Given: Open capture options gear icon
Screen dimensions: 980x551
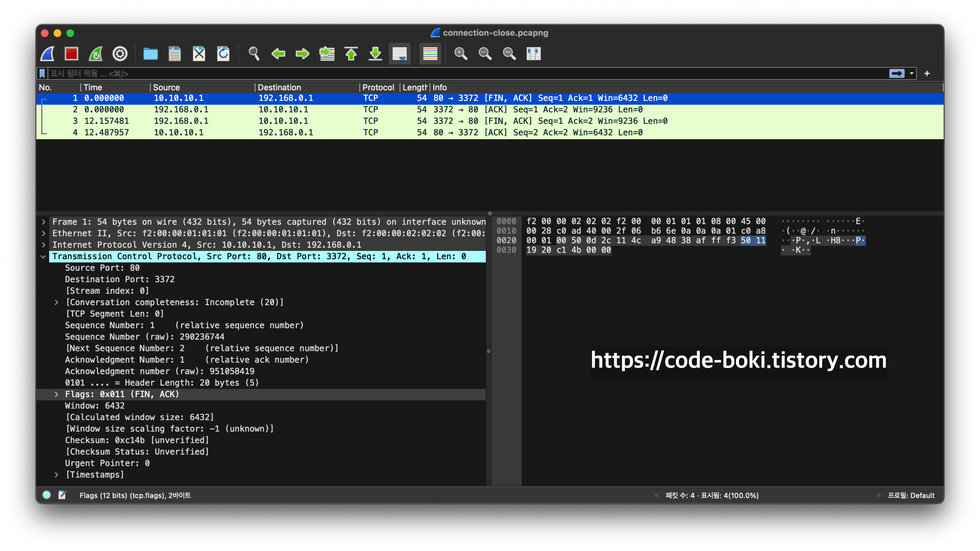Looking at the screenshot, I should pyautogui.click(x=120, y=54).
